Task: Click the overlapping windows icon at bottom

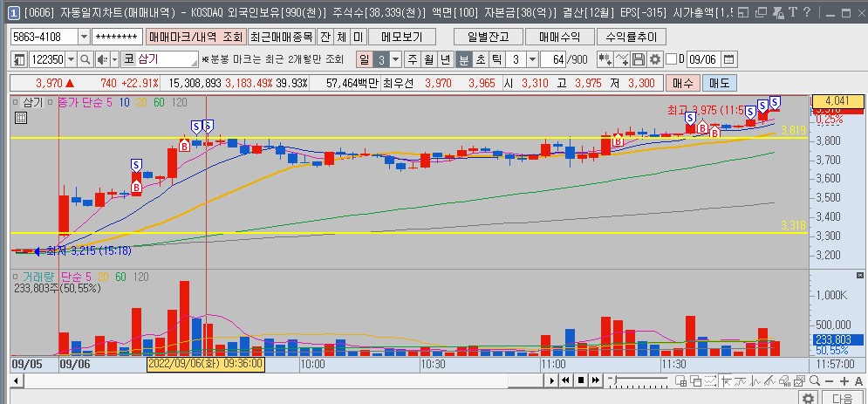Action: point(696,380)
